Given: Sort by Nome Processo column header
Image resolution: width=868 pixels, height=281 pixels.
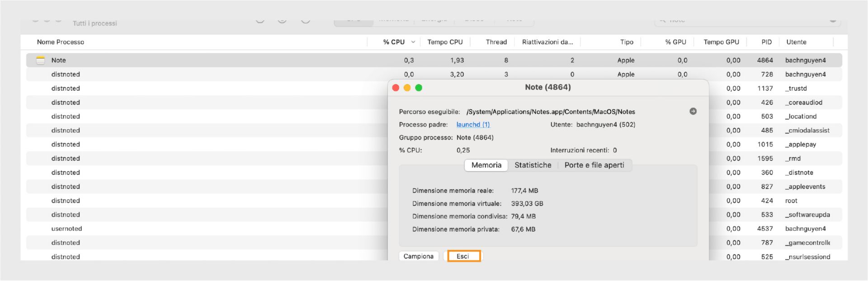Looking at the screenshot, I should click(61, 42).
